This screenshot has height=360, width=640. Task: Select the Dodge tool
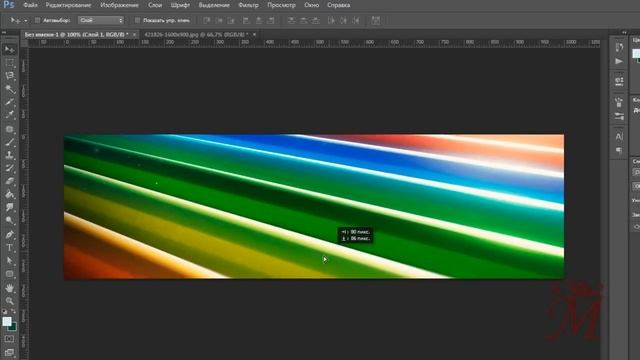click(x=9, y=220)
